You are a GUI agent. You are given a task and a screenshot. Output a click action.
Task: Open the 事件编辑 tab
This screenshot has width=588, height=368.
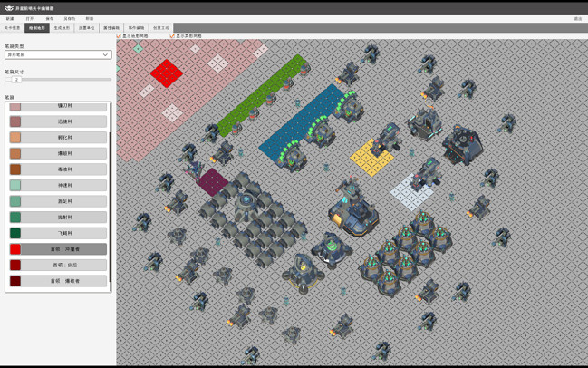136,28
